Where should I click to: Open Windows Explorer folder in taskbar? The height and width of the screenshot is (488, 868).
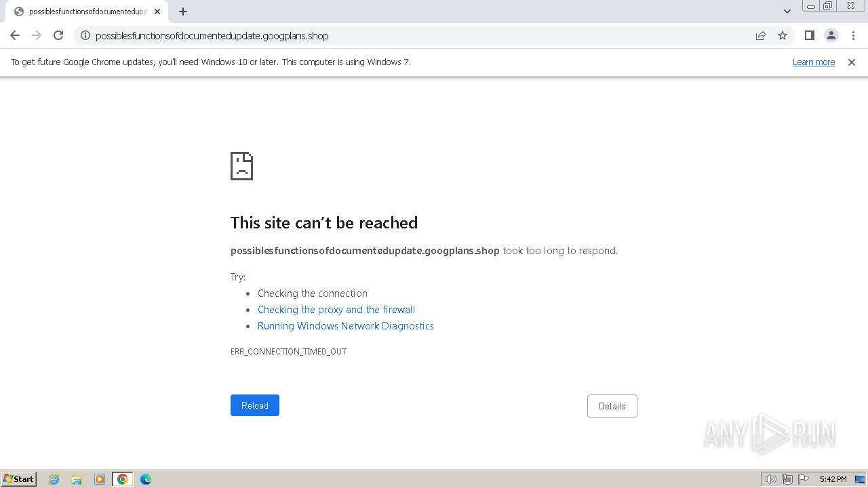(77, 479)
